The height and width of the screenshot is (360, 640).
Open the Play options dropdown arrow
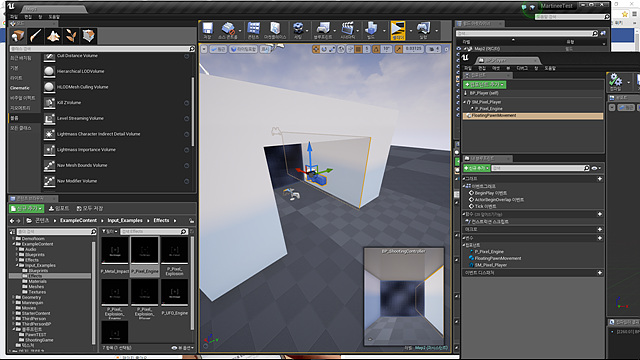[411, 31]
